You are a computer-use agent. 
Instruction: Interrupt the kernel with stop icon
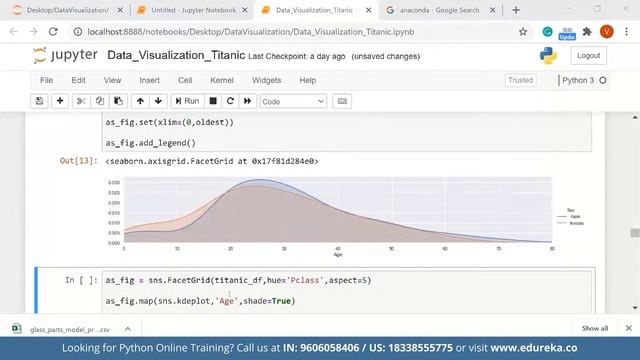click(x=213, y=101)
